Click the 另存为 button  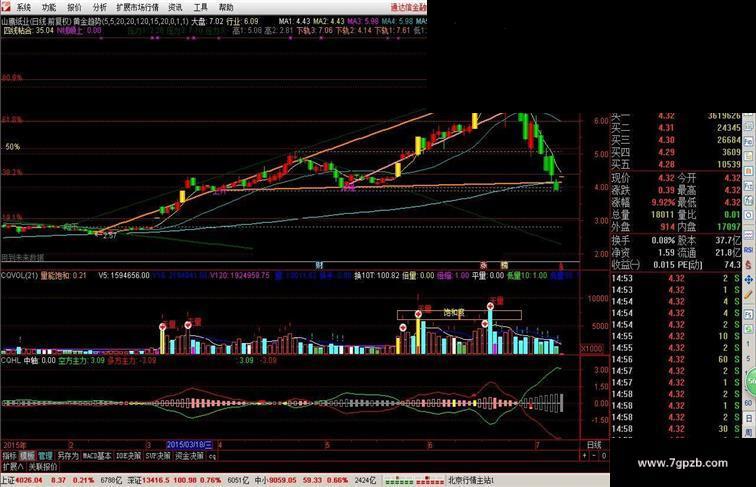pos(68,456)
